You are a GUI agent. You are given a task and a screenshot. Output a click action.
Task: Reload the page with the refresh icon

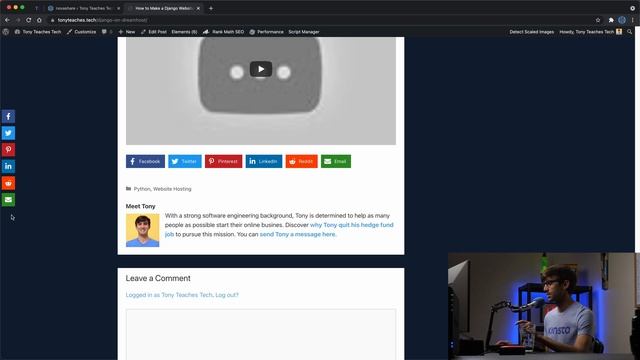pyautogui.click(x=29, y=20)
